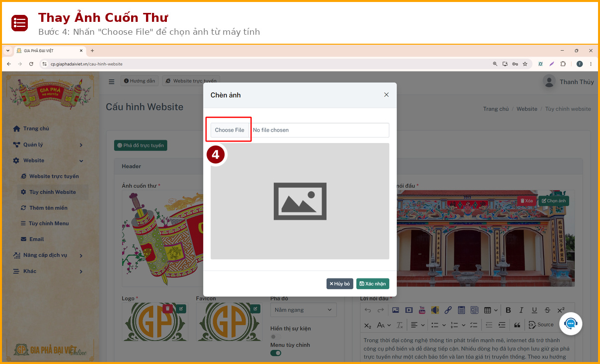Image resolution: width=600 pixels, height=364 pixels.
Task: Click the browser address bar URL
Action: coord(86,64)
